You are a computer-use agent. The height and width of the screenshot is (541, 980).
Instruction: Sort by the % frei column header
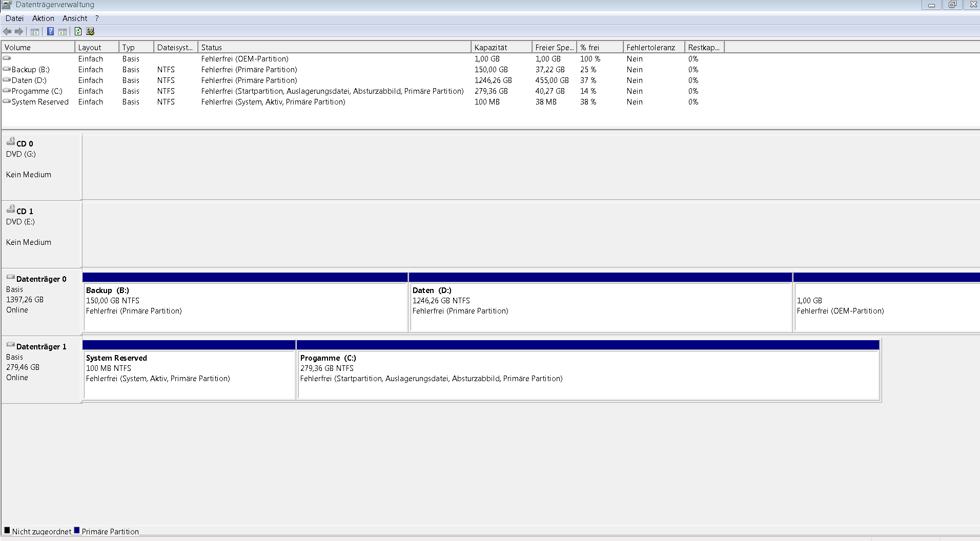[x=600, y=47]
